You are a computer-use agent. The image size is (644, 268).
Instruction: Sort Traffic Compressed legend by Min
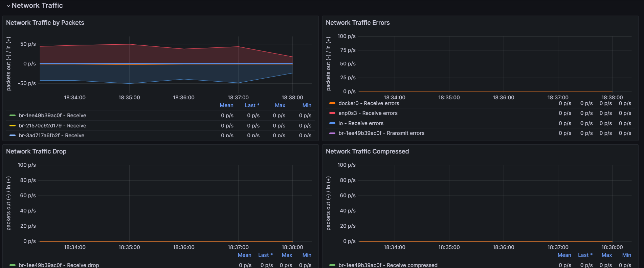[626, 255]
